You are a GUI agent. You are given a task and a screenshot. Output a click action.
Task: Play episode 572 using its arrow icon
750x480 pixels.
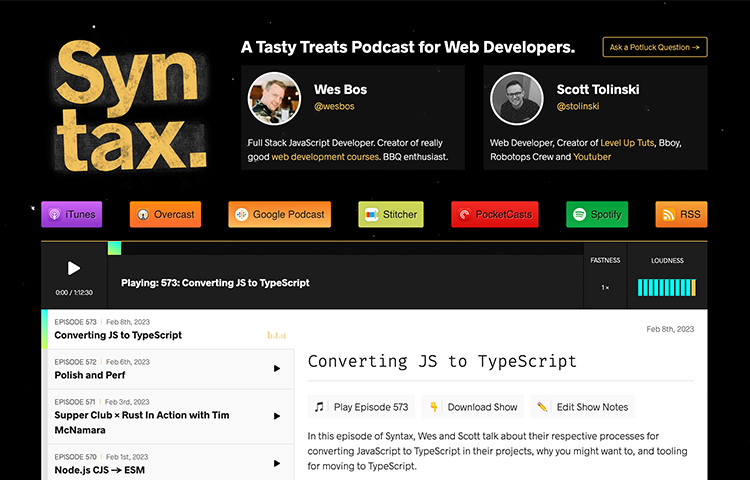pos(276,369)
